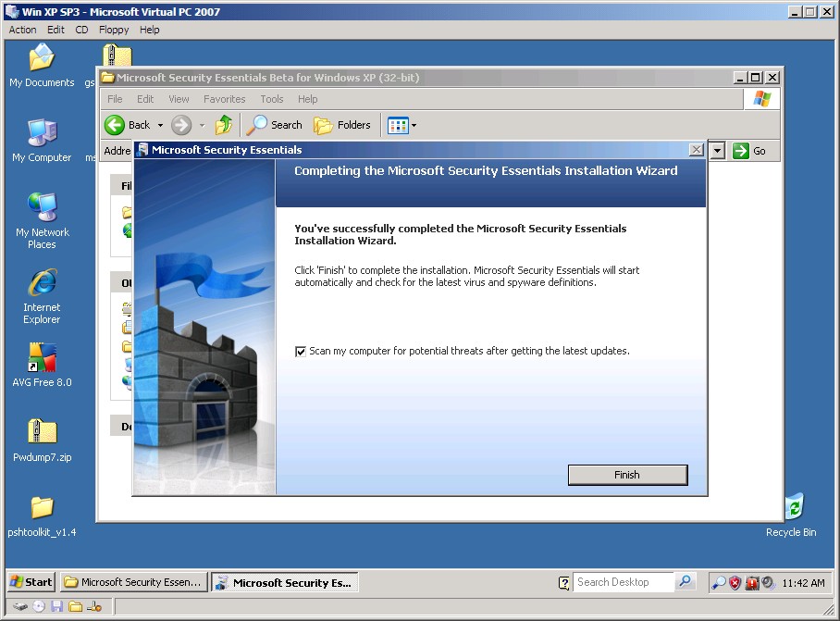Open the Edit menu of Virtual PC

tap(56, 30)
